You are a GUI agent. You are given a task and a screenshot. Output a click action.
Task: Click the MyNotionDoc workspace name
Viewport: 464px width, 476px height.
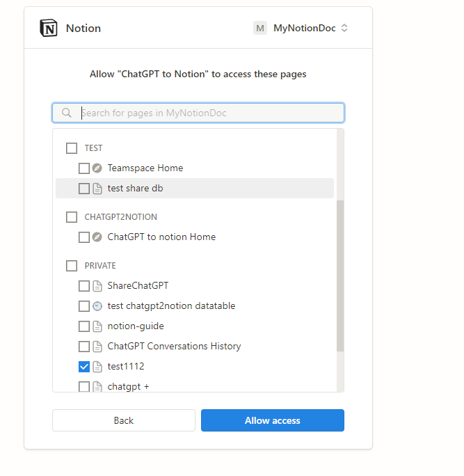[x=305, y=28]
